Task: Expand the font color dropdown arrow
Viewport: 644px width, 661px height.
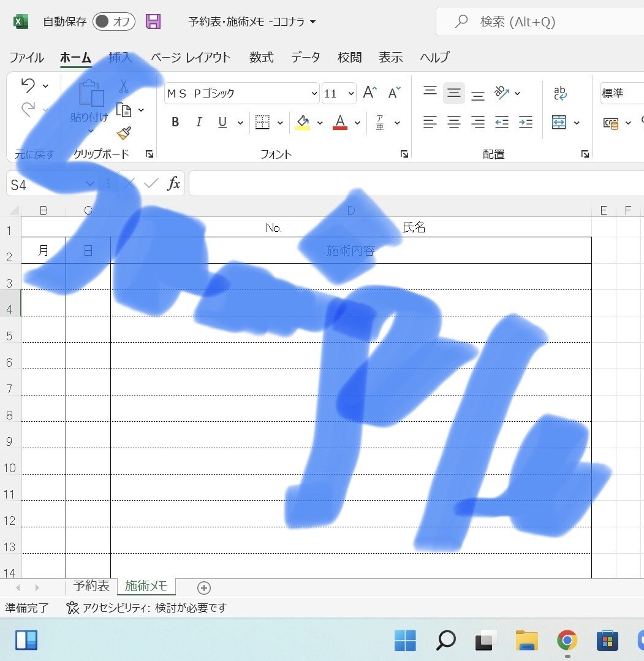Action: [x=357, y=123]
